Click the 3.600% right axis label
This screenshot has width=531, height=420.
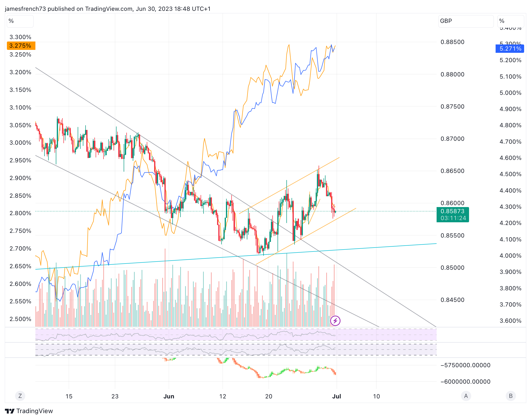tap(511, 321)
